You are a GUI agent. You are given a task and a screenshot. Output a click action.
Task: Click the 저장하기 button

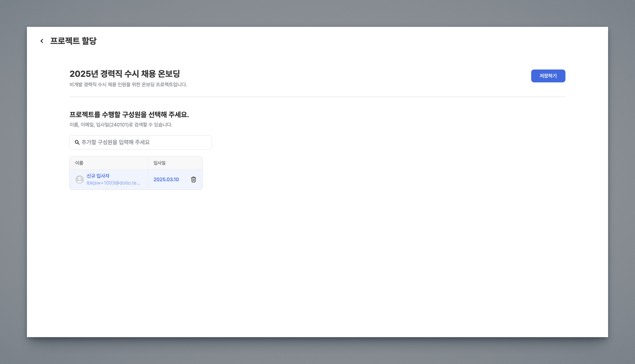click(x=548, y=76)
